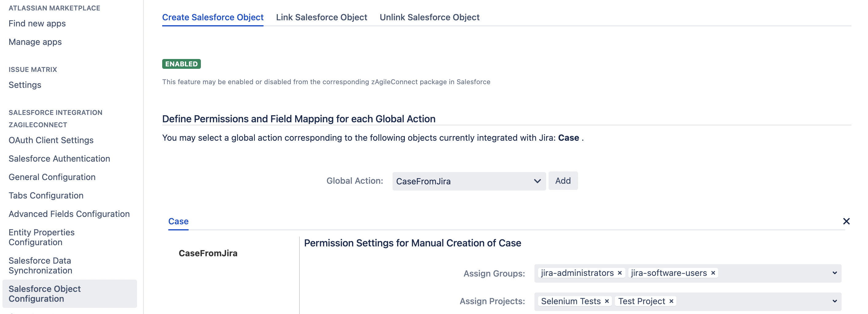Go to Manage apps
Viewport: 868px width, 314px height.
[x=35, y=42]
